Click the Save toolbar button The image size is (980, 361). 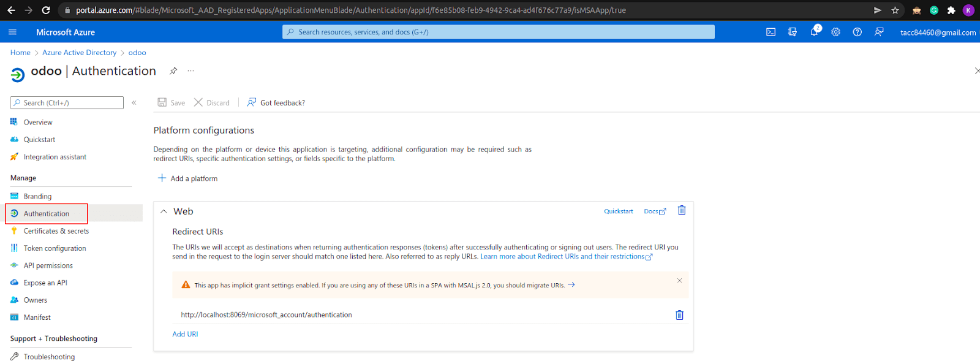point(171,102)
